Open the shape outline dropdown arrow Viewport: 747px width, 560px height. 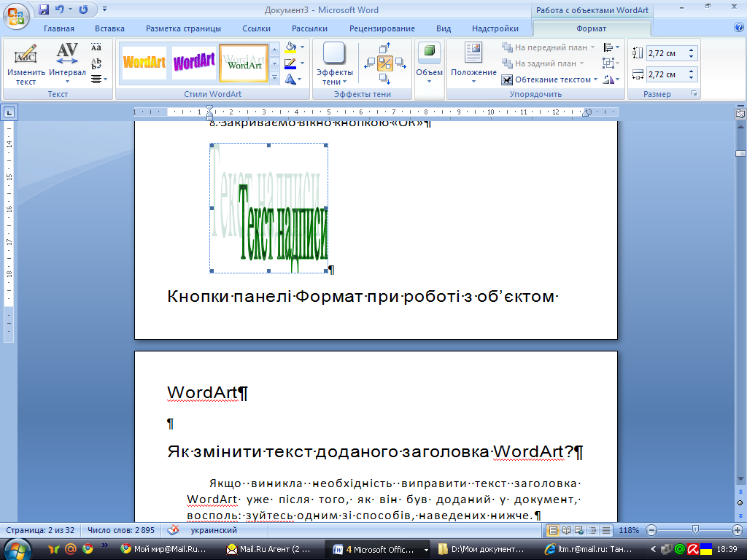point(302,63)
